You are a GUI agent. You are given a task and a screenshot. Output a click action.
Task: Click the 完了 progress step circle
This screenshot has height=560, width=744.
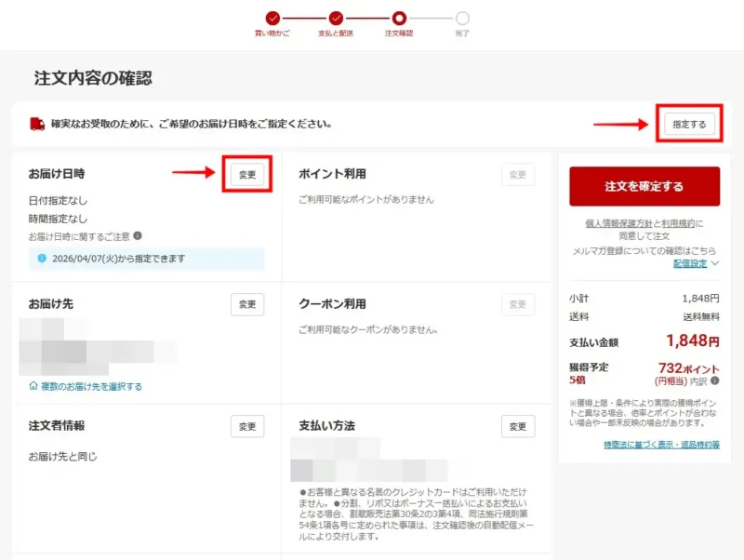click(461, 17)
